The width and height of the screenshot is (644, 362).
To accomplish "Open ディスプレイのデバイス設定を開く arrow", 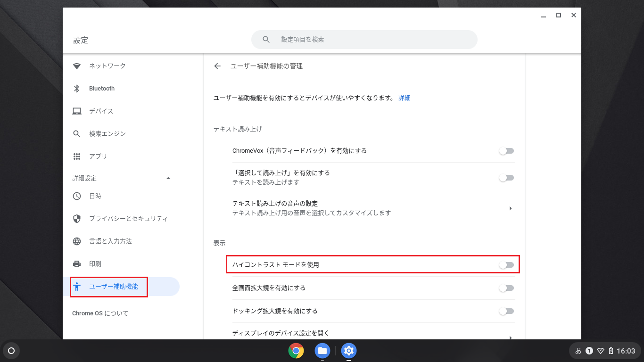I will (x=511, y=337).
